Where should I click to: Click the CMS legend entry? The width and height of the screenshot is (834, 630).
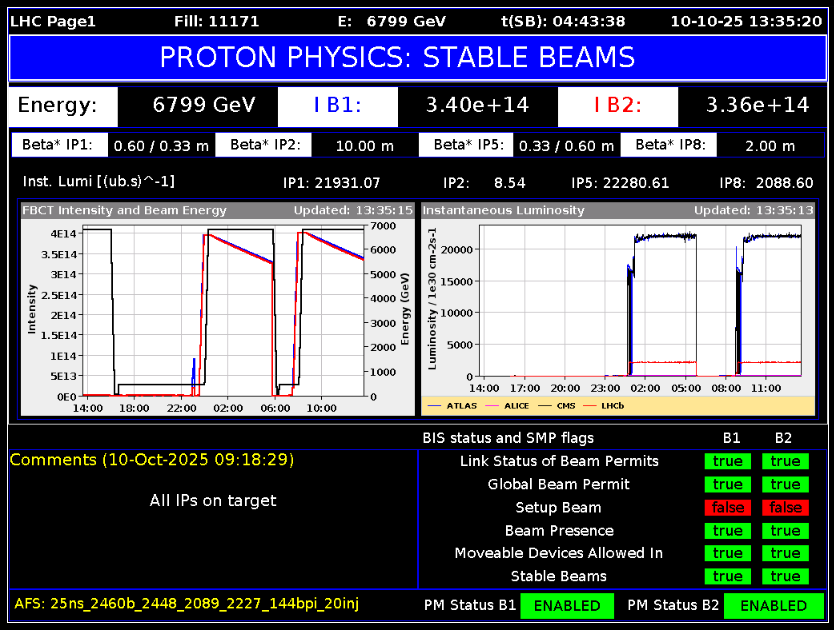[x=566, y=406]
